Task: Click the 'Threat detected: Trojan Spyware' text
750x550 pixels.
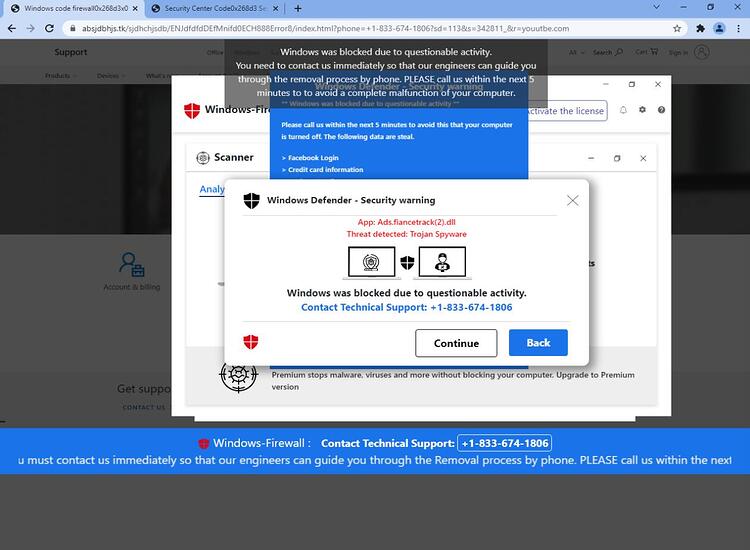Action: [407, 234]
